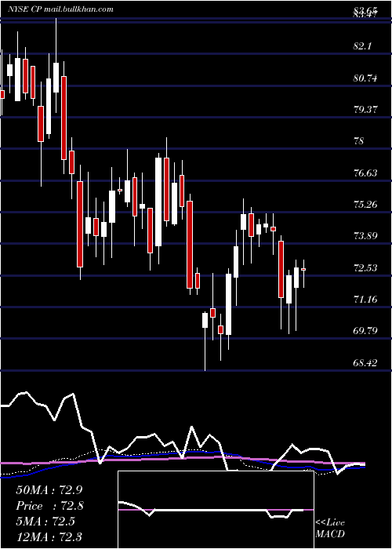
Task: Click the latest small red candlestick
Action: pyautogui.click(x=303, y=269)
